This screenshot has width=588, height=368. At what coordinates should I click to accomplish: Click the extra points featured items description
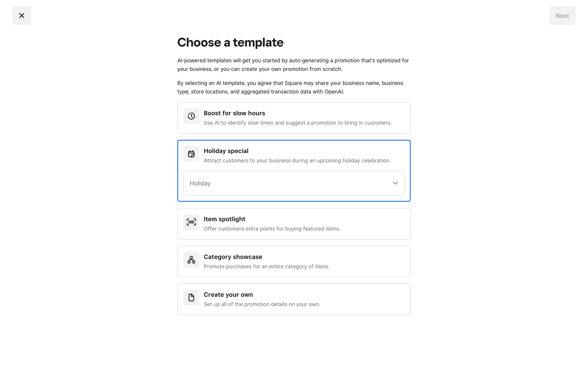(x=272, y=229)
